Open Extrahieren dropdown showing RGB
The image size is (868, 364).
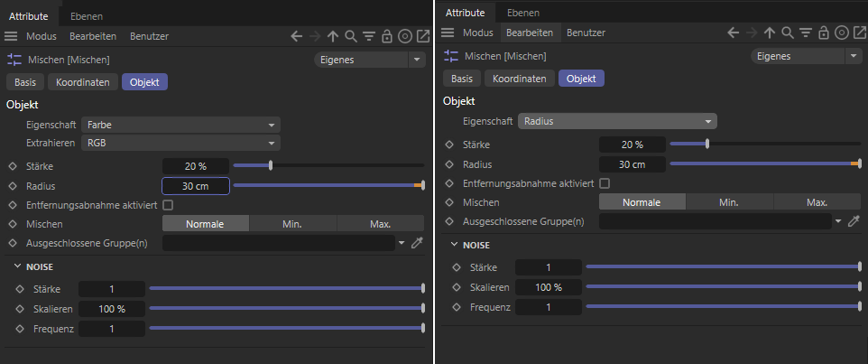click(180, 143)
